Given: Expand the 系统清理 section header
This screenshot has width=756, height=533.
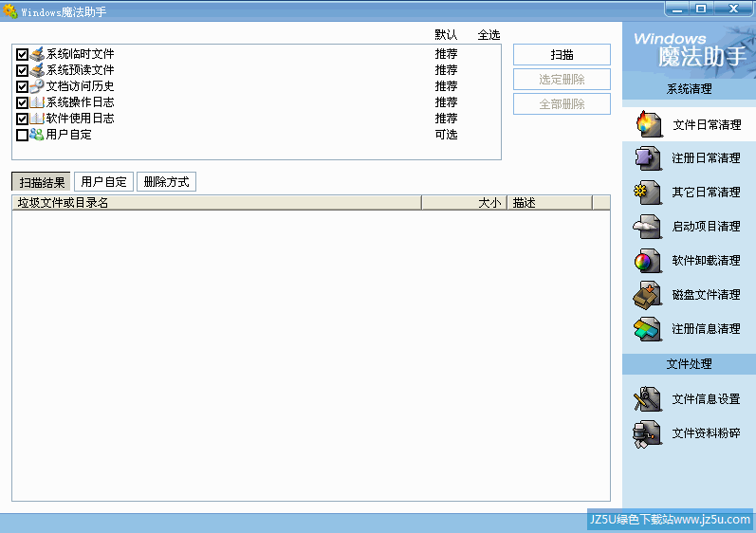Looking at the screenshot, I should click(x=689, y=89).
